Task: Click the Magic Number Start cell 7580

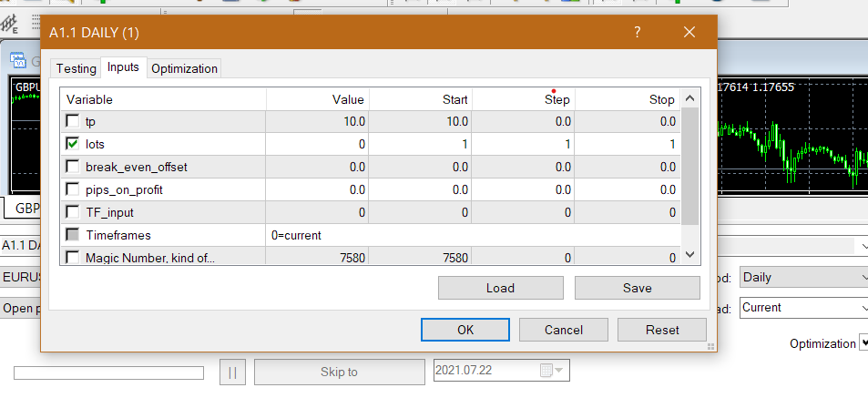Action: pos(421,257)
